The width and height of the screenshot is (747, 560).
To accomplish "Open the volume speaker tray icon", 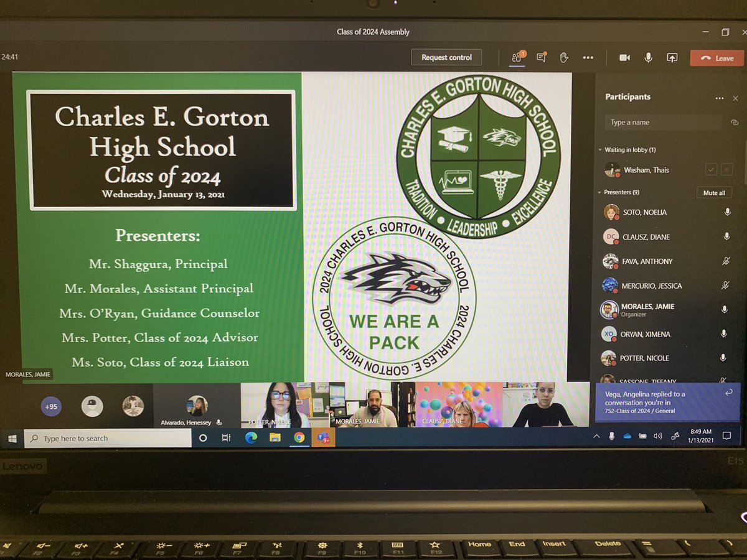I will (658, 436).
